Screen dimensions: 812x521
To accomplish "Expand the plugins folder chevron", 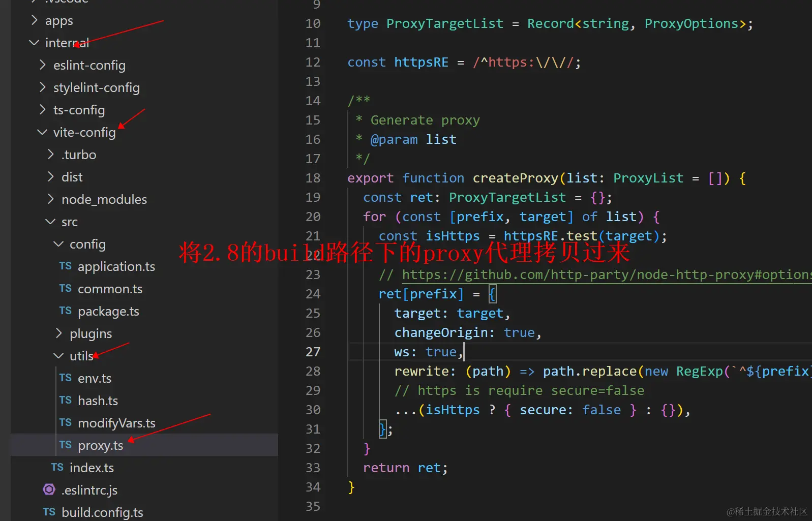I will pos(58,333).
